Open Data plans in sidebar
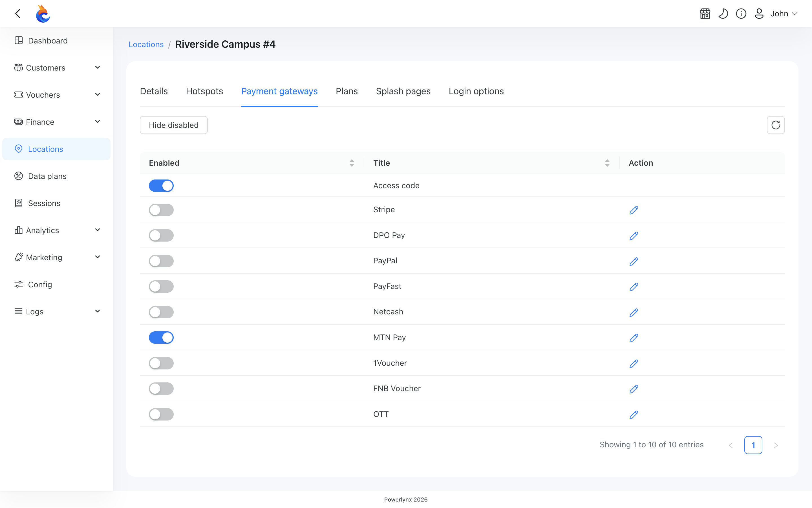 pyautogui.click(x=56, y=176)
